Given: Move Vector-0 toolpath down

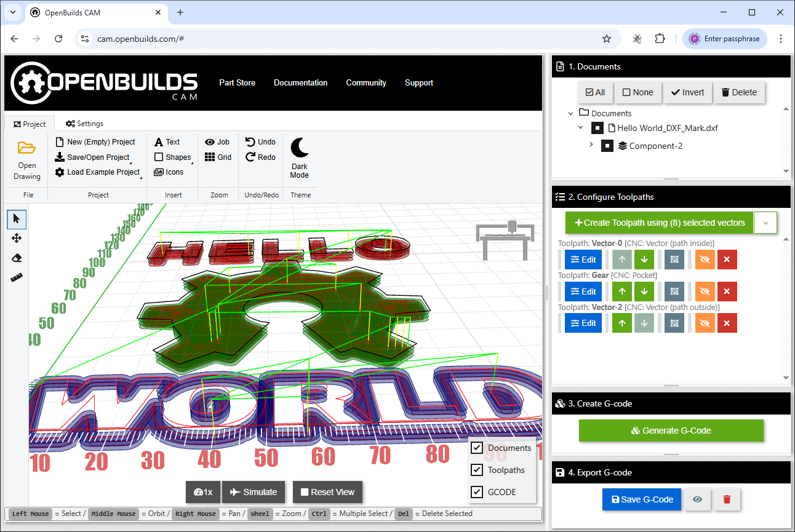Looking at the screenshot, I should (x=644, y=260).
